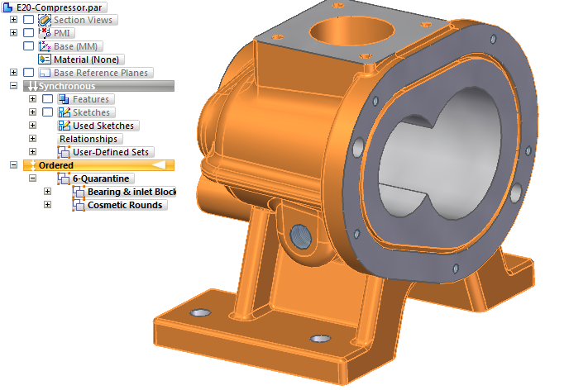Expand the PMI node
The height and width of the screenshot is (390, 588).
tap(13, 32)
